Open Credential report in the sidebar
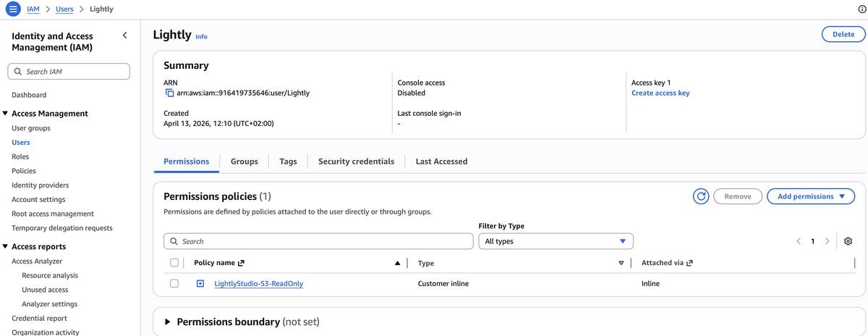The width and height of the screenshot is (868, 336). pos(39,319)
